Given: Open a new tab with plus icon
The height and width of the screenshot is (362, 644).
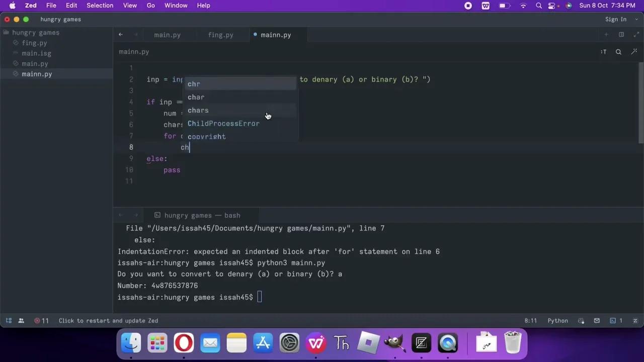Looking at the screenshot, I should tap(606, 35).
